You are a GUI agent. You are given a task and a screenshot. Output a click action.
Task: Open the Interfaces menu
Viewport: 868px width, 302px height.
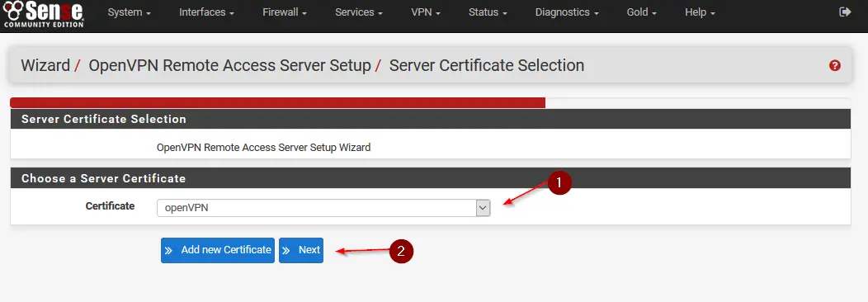(206, 12)
